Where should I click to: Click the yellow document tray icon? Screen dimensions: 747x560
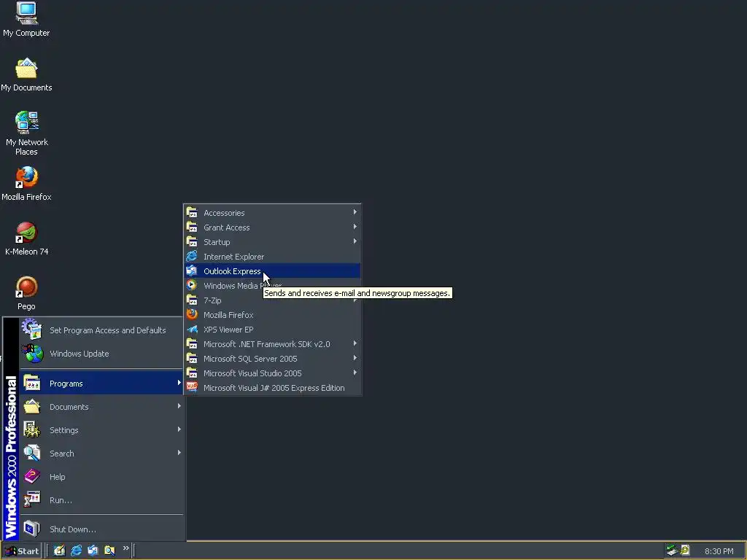pyautogui.click(x=685, y=550)
